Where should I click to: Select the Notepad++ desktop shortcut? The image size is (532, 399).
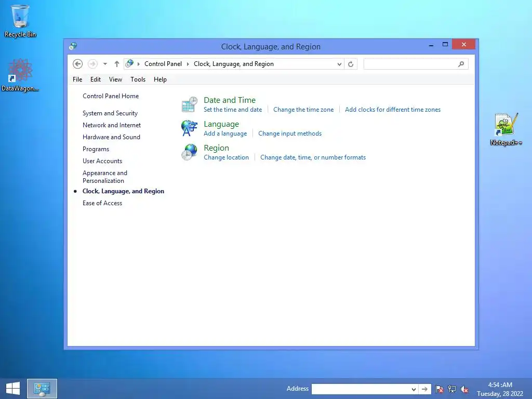(x=506, y=129)
